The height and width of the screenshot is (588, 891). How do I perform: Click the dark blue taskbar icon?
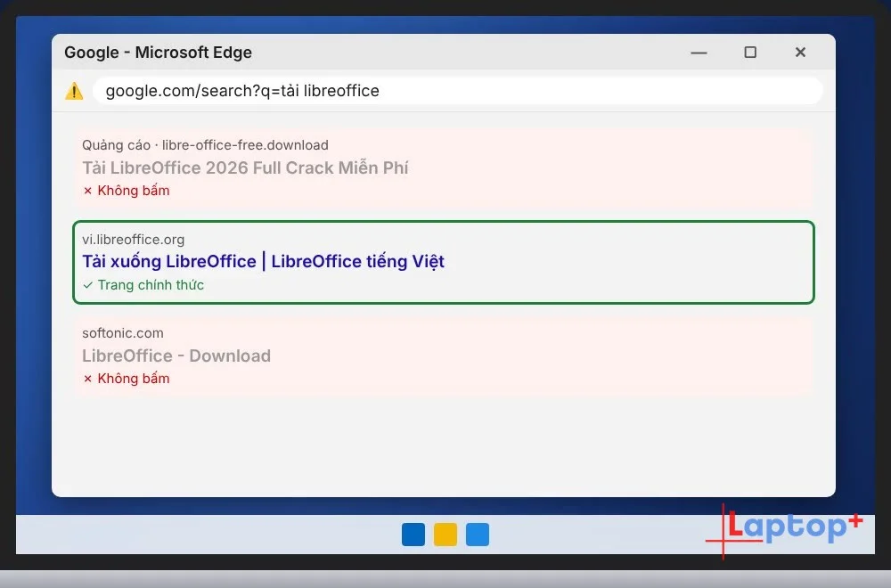[413, 535]
